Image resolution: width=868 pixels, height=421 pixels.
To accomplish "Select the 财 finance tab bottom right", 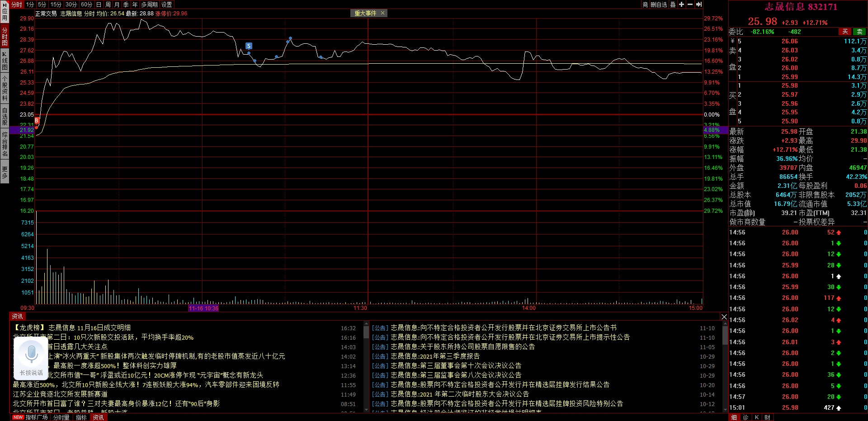I will pos(768,417).
